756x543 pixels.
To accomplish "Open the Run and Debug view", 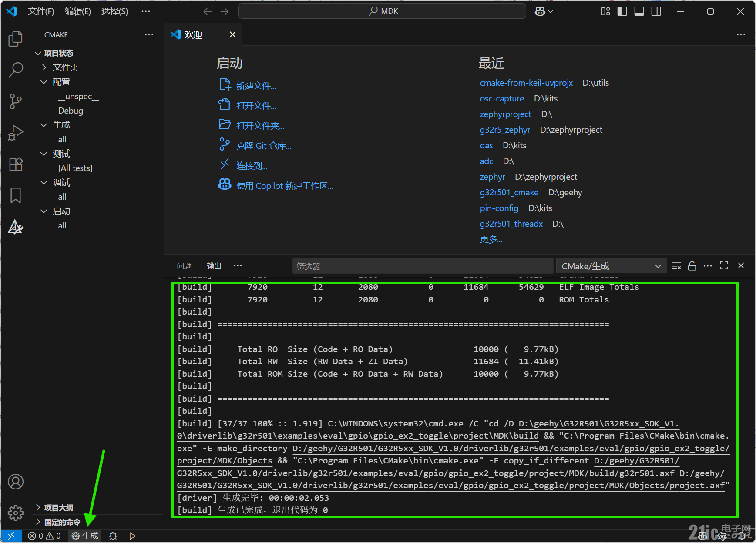I will coord(16,133).
